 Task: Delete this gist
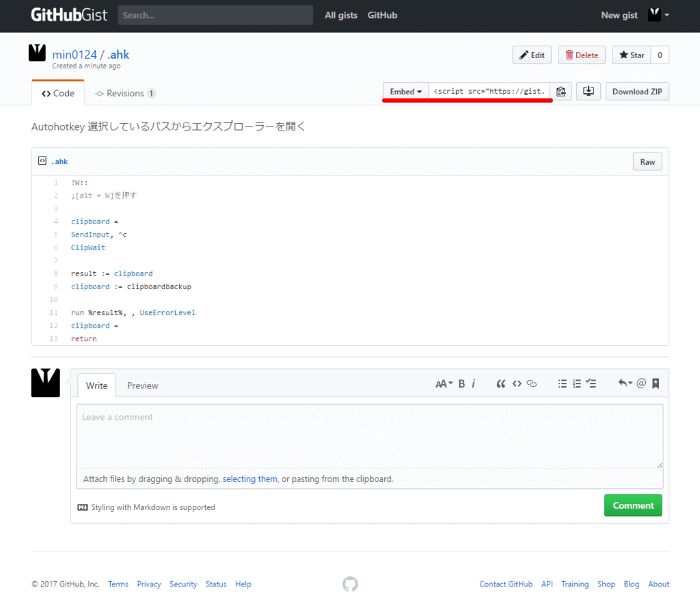coord(582,55)
